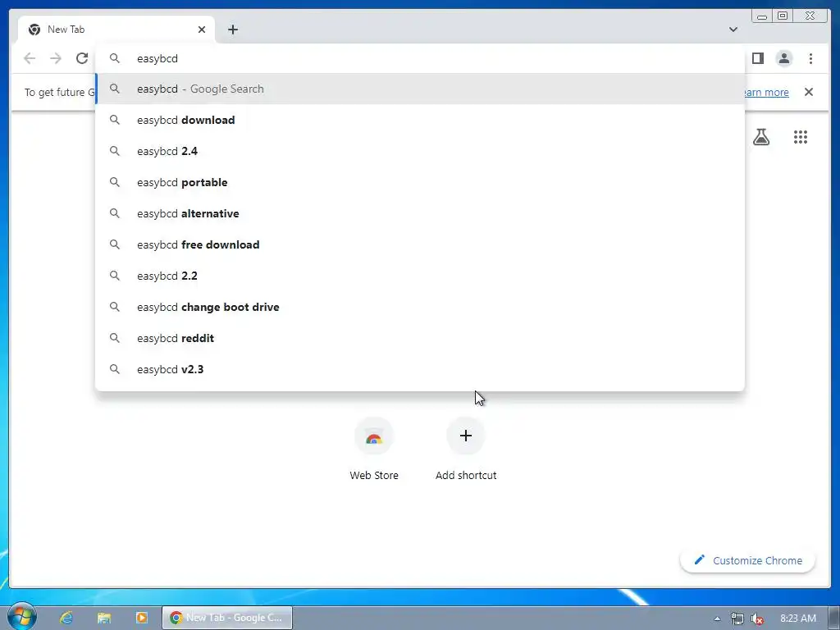Launch Windows Media Player from taskbar
840x630 pixels.
tap(142, 618)
